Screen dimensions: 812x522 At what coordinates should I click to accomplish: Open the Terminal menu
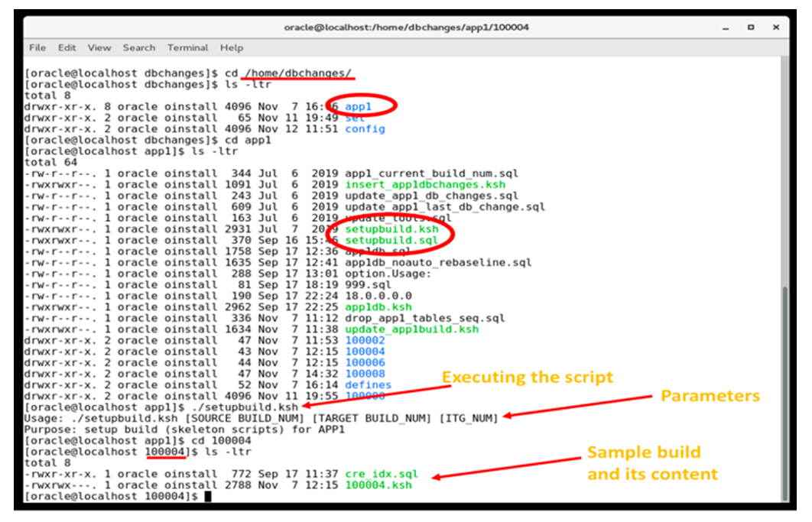point(188,47)
